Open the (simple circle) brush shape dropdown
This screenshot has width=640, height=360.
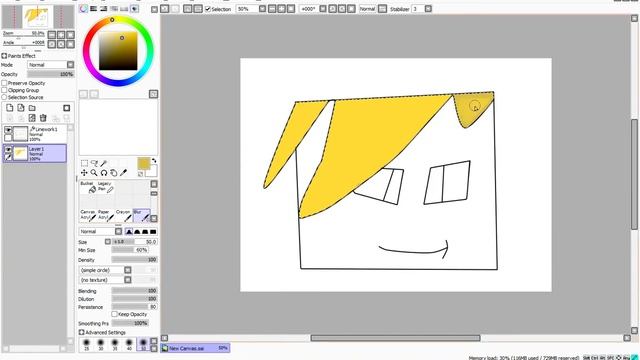tap(105, 270)
